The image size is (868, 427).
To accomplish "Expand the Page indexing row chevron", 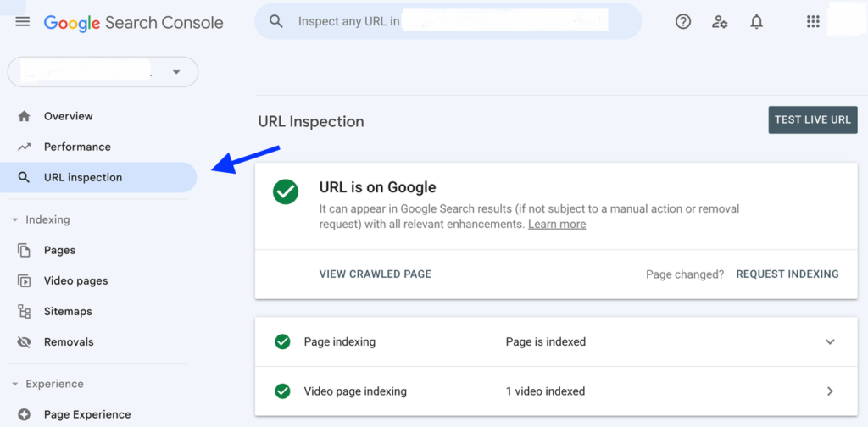I will coord(830,341).
